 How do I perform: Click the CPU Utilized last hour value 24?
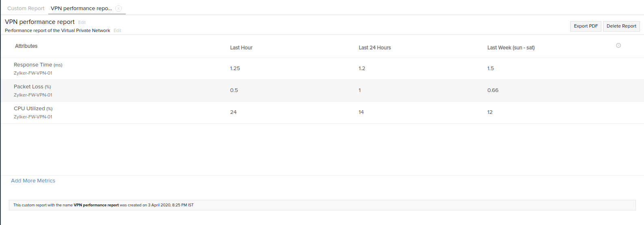click(x=233, y=112)
